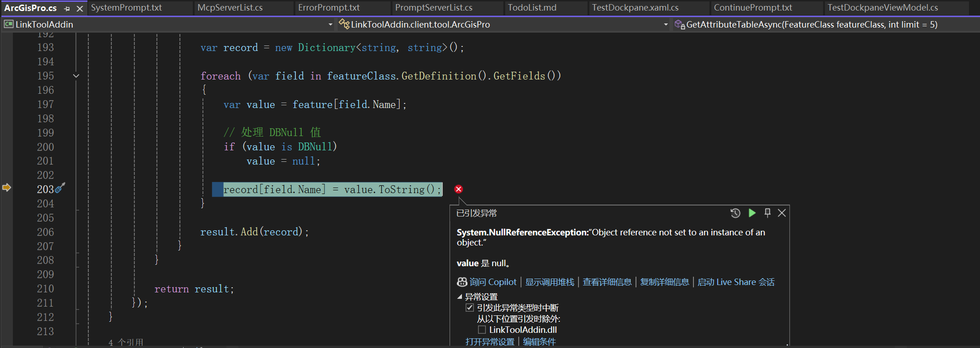Collapse the foreach block at line 195
980x348 pixels.
(x=76, y=76)
